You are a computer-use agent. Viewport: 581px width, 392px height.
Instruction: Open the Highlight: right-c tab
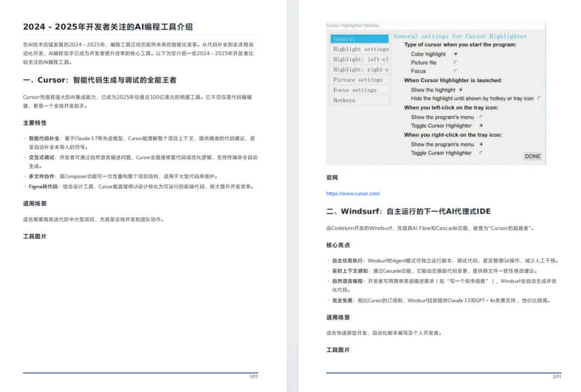coord(359,70)
